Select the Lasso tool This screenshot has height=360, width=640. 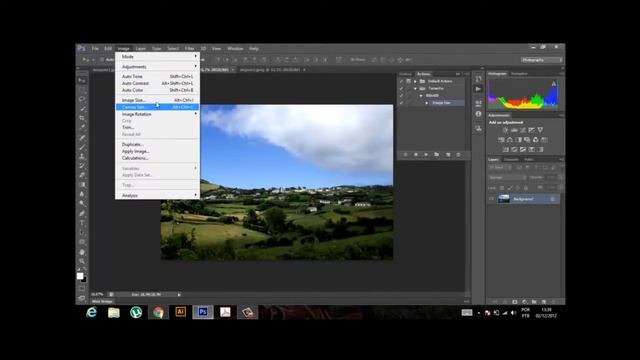[x=82, y=99]
